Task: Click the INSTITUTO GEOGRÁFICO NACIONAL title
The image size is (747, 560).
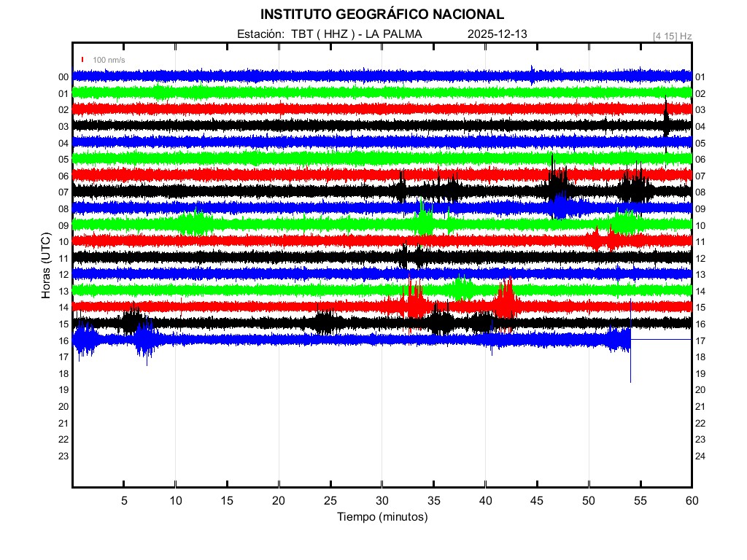Action: point(382,14)
